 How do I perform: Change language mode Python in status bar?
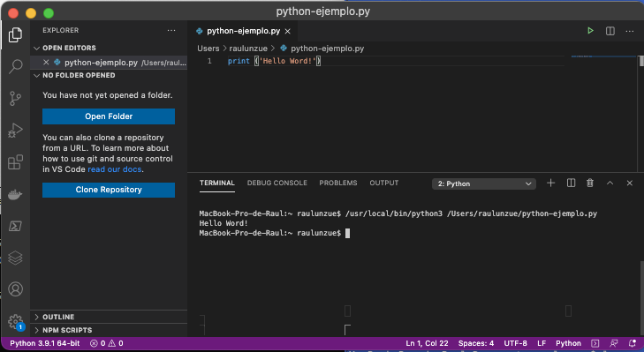click(568, 343)
